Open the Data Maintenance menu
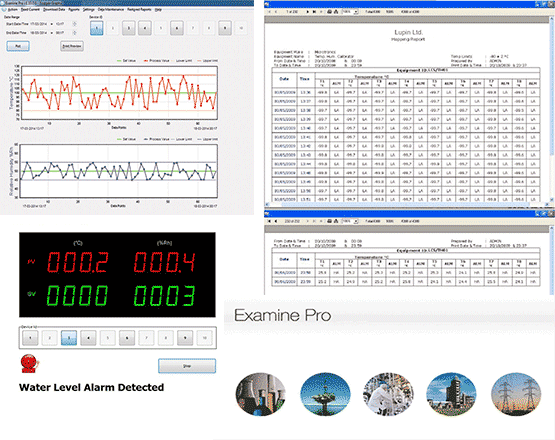Viewport: 555px width, 440px height. coord(111,10)
